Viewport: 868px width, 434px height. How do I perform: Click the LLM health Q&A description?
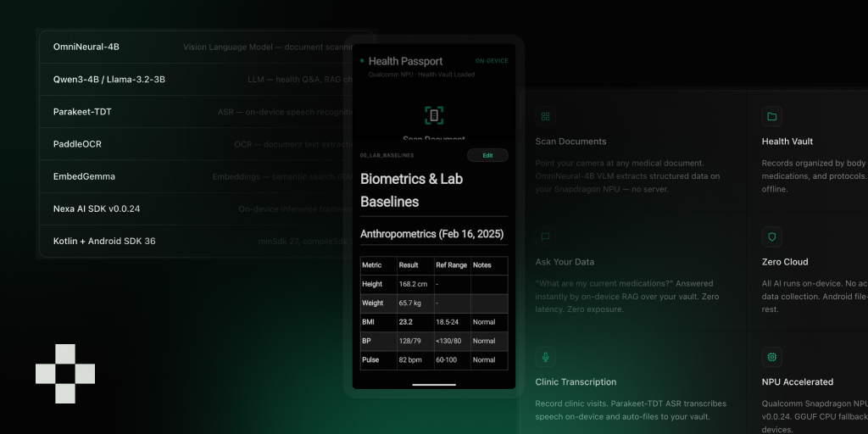300,79
